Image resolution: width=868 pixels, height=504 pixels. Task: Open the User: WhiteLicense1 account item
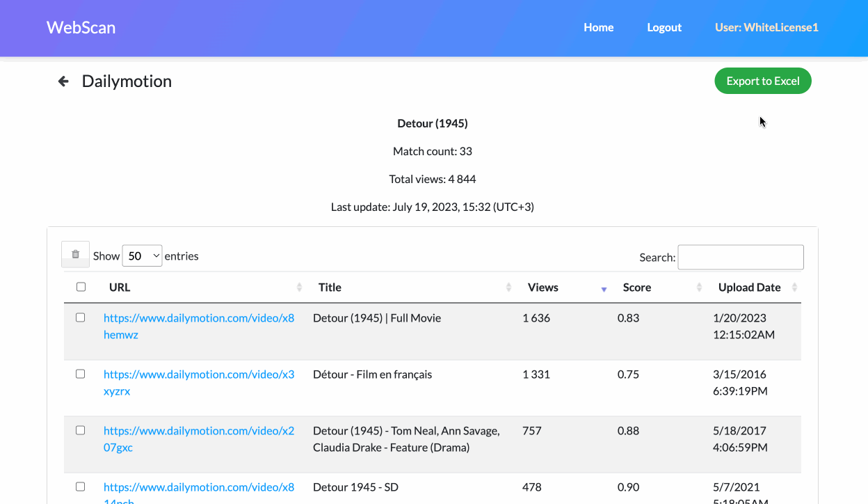766,27
